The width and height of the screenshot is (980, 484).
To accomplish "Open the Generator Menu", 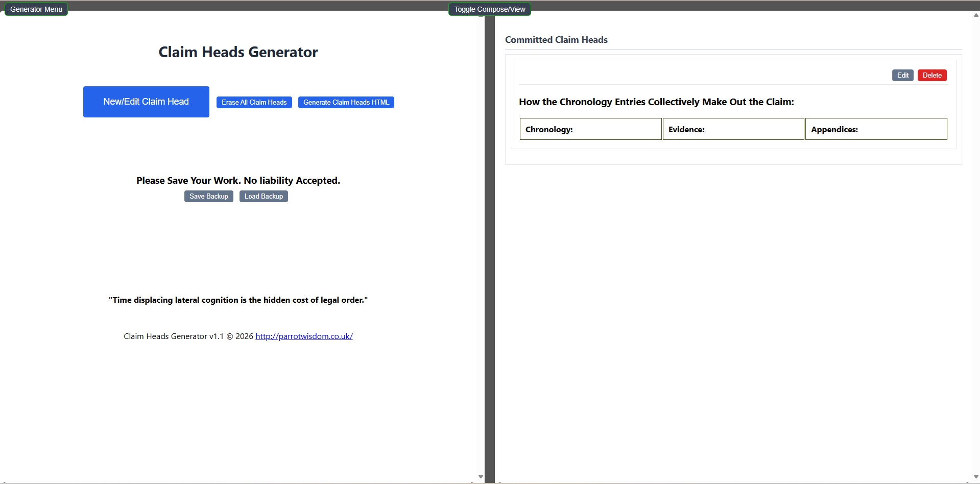I will (36, 9).
